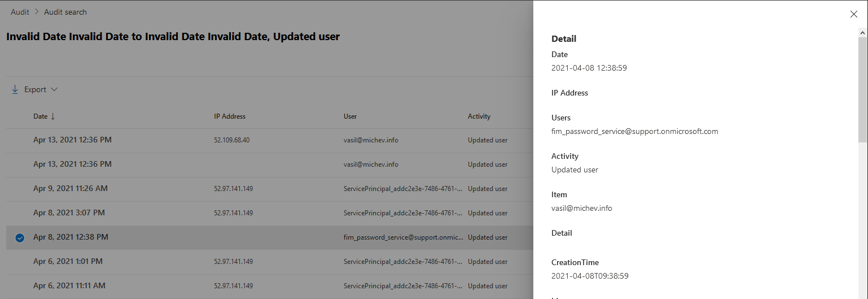Screen dimensions: 868x299
Task: Select the Apr 6, 2021 11:11 AM row
Action: (x=69, y=285)
